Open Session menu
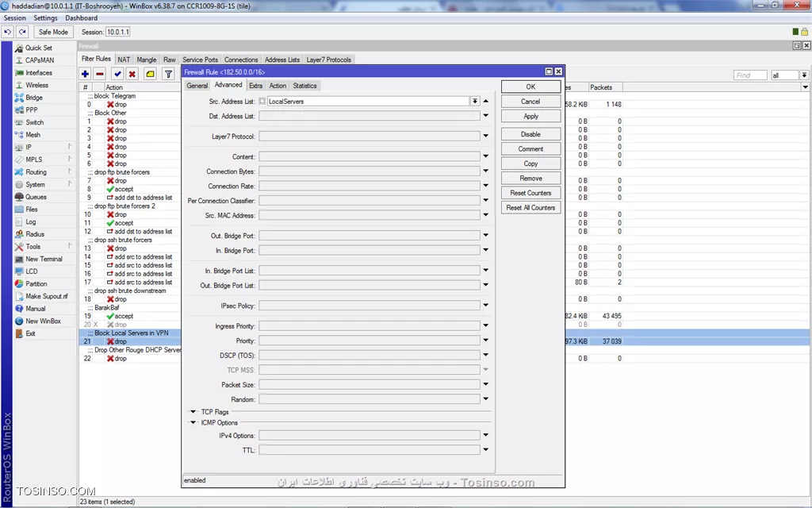Viewport: 812px width, 508px height. [x=14, y=18]
